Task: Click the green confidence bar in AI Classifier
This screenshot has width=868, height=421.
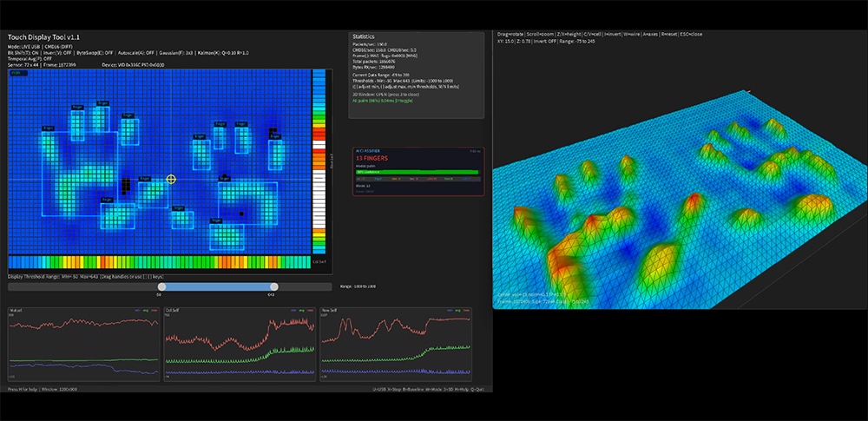Action: (416, 172)
